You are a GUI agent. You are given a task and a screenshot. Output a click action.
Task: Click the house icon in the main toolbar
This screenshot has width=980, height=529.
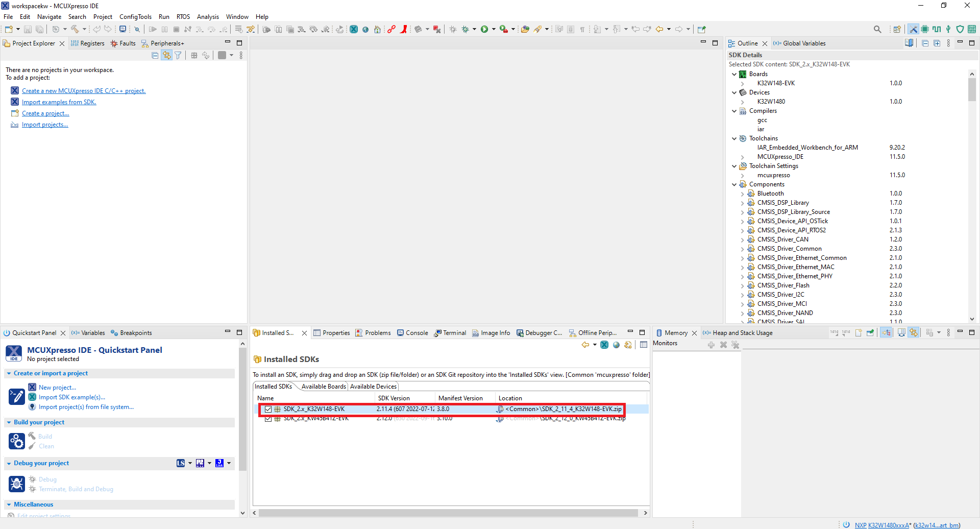(x=377, y=29)
